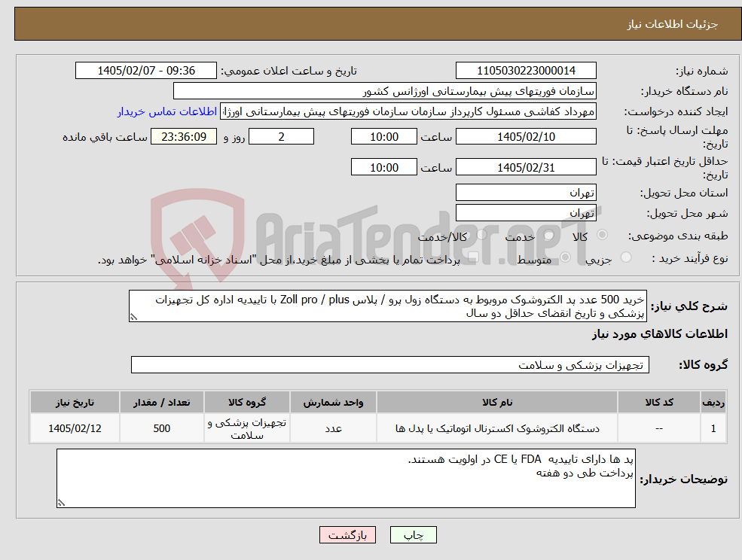This screenshot has width=742, height=560.
Task: Click the remaining days field showing 2
Action: tap(281, 137)
